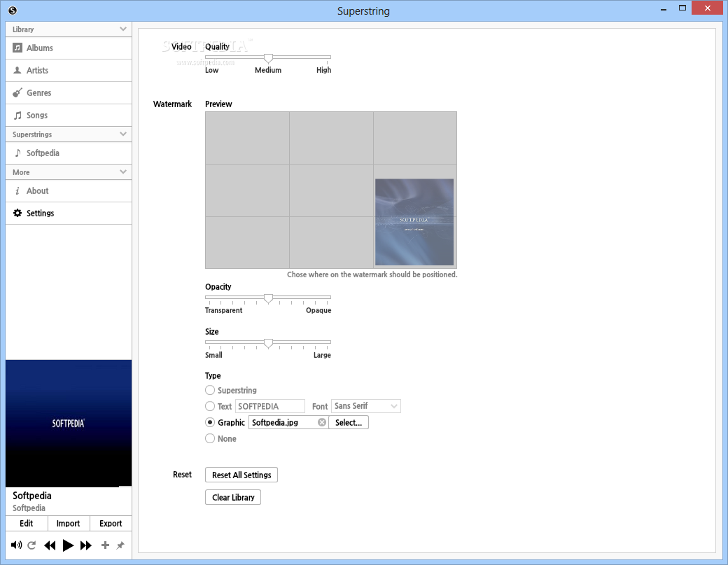This screenshot has height=565, width=728.
Task: Select the Graphic watermark type
Action: click(210, 422)
